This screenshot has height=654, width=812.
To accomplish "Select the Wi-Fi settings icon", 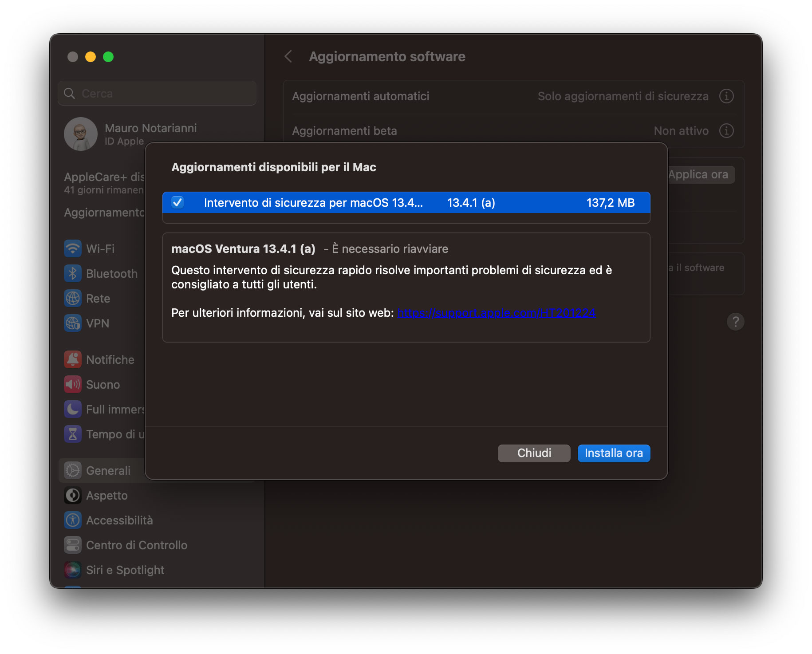I will pyautogui.click(x=73, y=248).
